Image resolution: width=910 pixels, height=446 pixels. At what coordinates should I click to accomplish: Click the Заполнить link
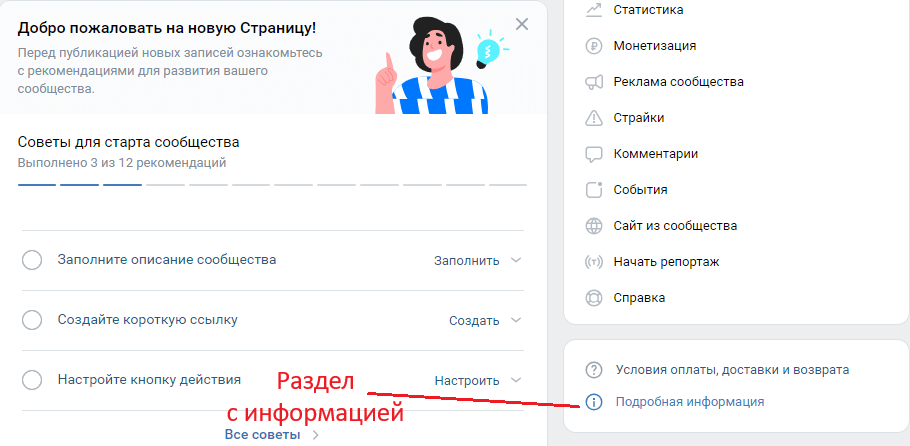pos(467,261)
